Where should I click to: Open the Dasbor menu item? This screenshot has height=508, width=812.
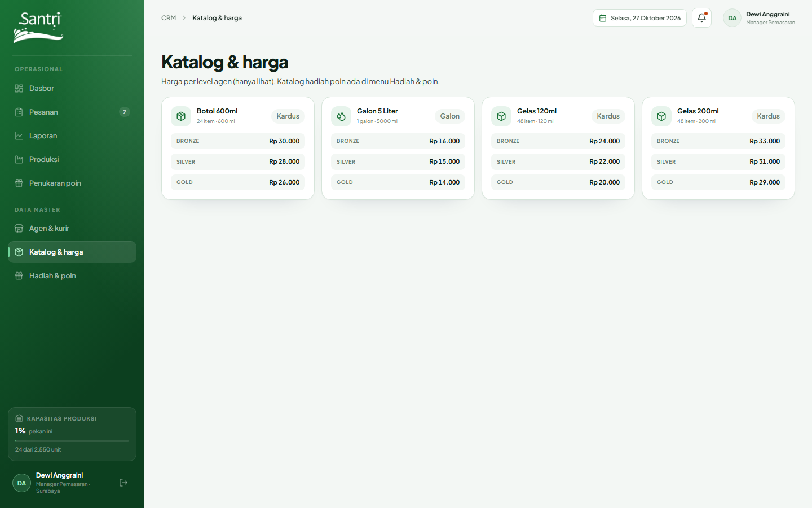[x=72, y=89]
